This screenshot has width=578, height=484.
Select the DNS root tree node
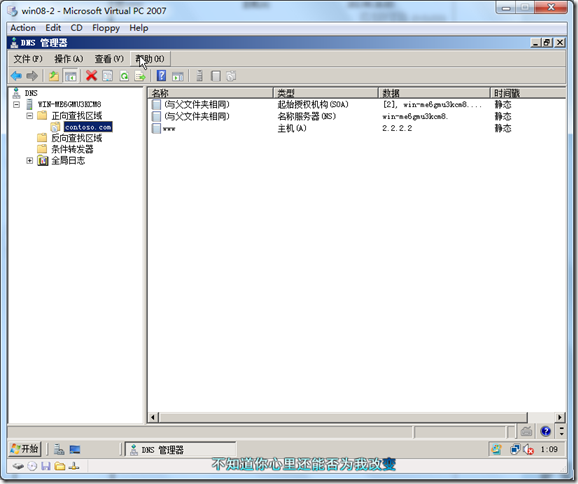[31, 93]
